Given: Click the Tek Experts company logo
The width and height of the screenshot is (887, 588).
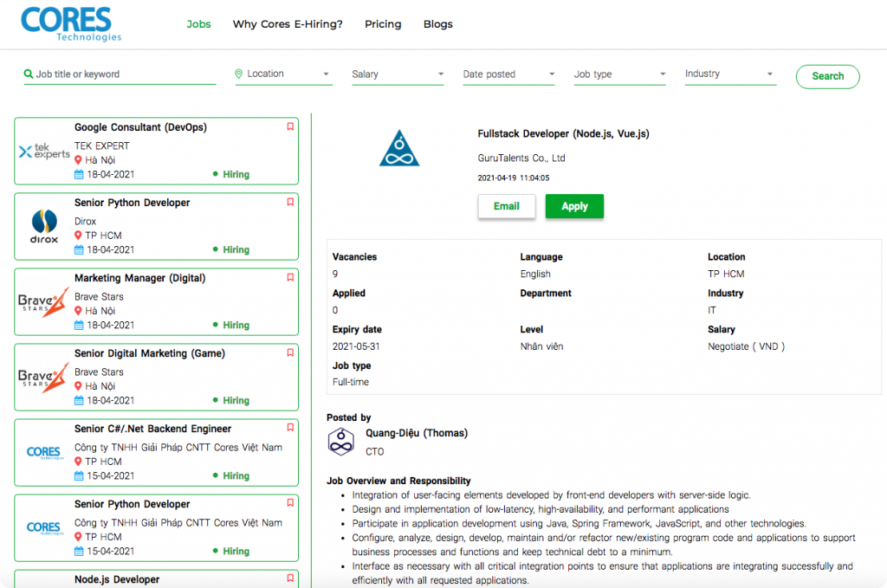Looking at the screenshot, I should 44,151.
